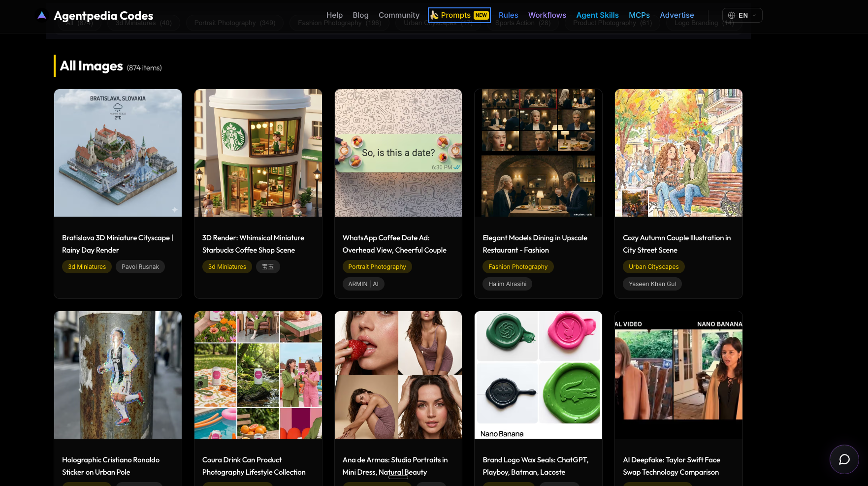
Task: Select the Portrait Photography tag
Action: click(377, 267)
